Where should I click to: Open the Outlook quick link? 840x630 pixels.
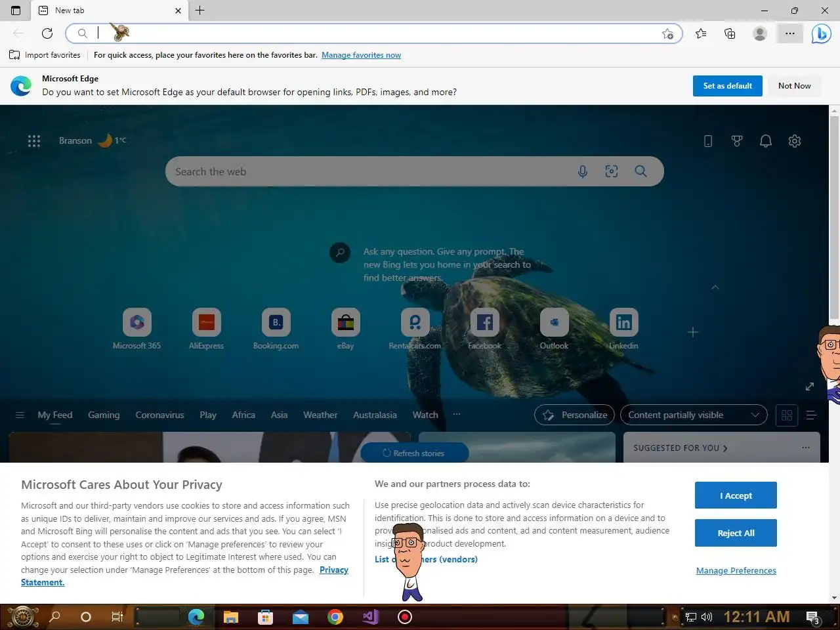coord(554,329)
